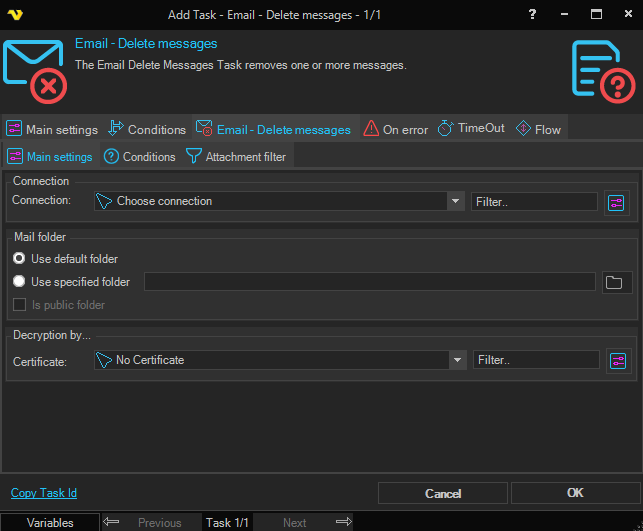Open certificate manager icon beside certificate filter
The image size is (643, 531).
(x=618, y=360)
